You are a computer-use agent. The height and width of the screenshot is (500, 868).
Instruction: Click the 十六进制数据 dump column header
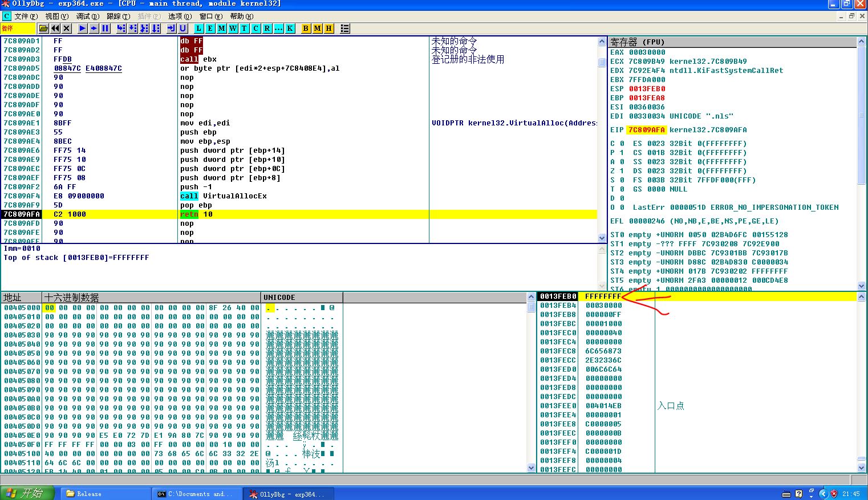152,298
